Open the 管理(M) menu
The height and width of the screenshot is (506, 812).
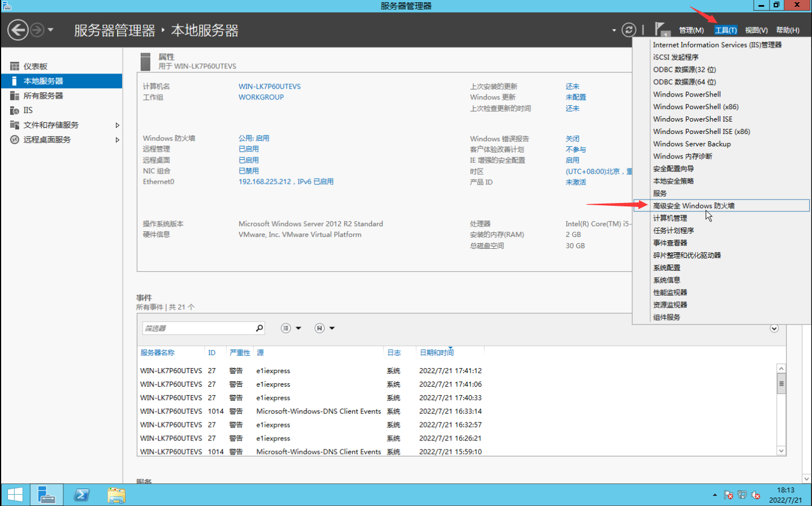691,31
